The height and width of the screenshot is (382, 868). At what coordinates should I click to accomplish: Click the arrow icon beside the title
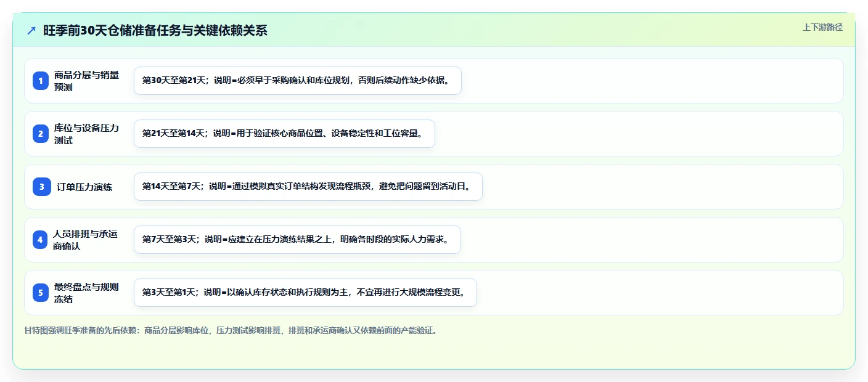(x=31, y=30)
